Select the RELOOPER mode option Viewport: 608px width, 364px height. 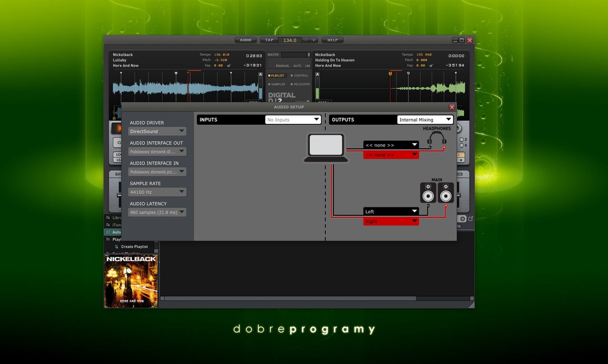click(x=300, y=84)
